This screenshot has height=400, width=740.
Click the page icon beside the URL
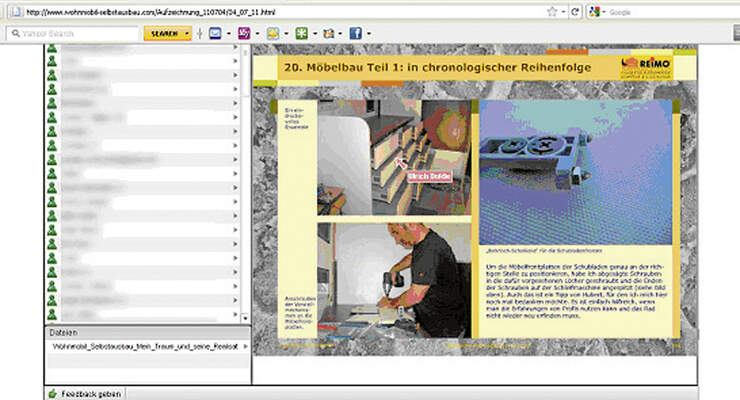tap(17, 12)
